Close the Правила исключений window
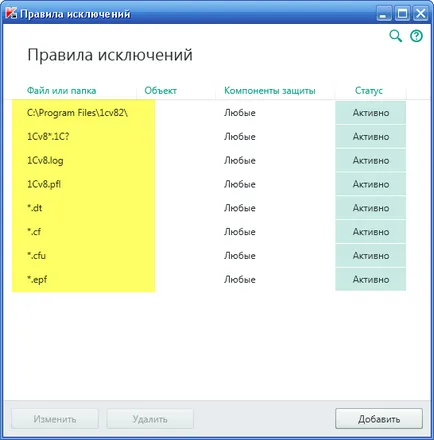Image resolution: width=434 pixels, height=440 pixels. (421, 14)
